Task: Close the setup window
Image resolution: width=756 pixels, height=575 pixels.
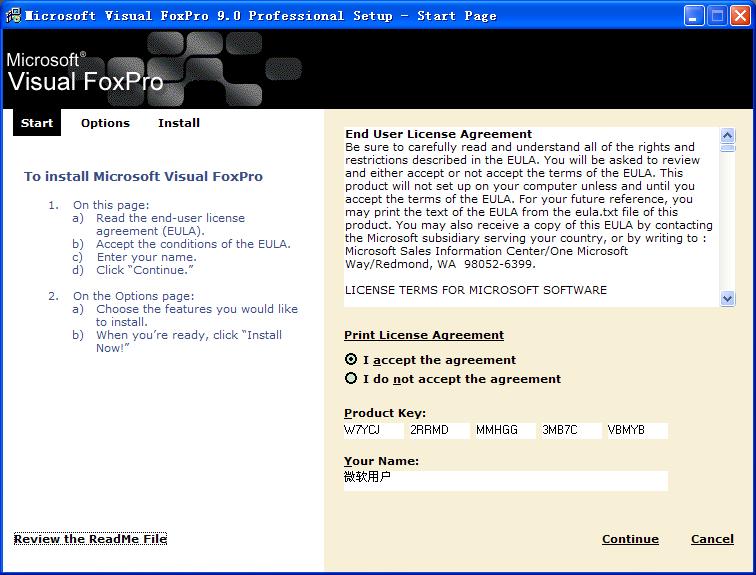Action: pos(740,15)
